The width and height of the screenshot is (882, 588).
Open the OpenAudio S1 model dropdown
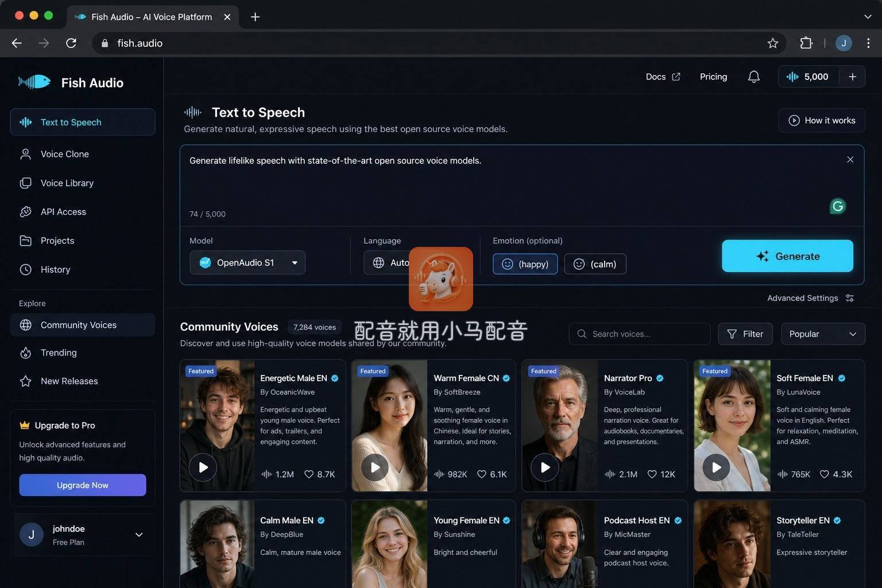[x=247, y=262]
